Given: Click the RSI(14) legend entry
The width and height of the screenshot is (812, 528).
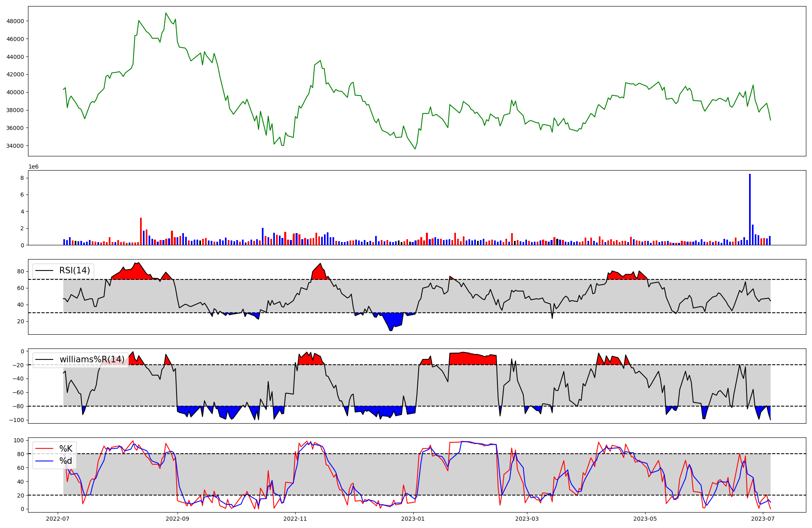Looking at the screenshot, I should pyautogui.click(x=74, y=270).
